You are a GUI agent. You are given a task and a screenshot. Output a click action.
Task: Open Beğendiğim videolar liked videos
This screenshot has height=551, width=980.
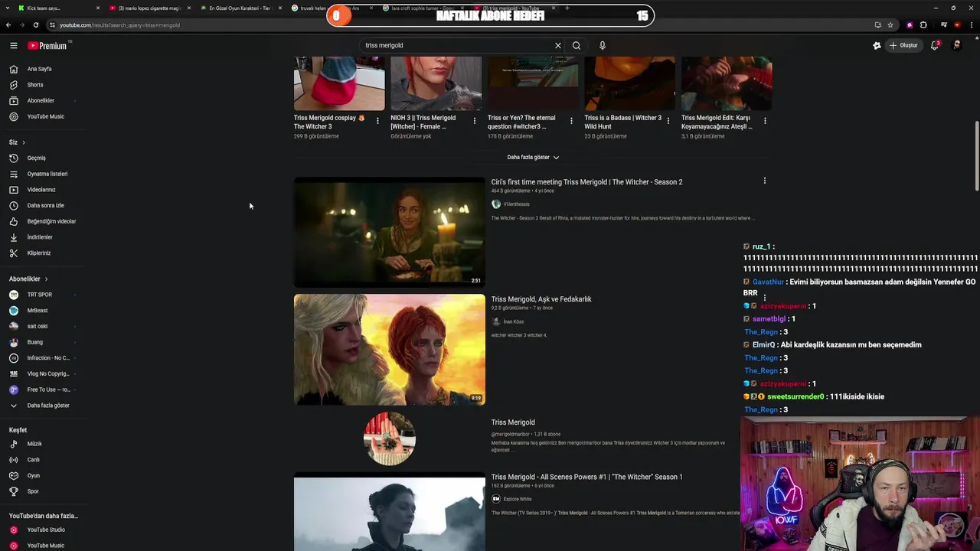[x=51, y=221]
